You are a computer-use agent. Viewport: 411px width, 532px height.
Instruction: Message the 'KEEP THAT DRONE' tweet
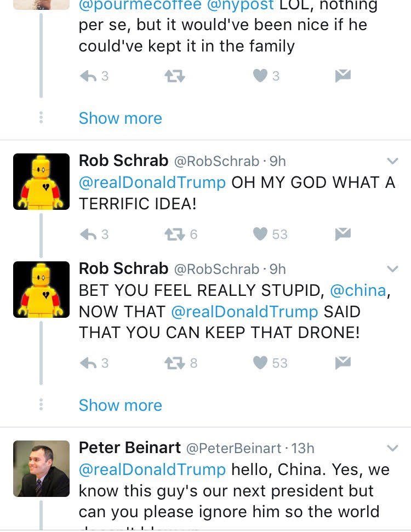point(343,363)
